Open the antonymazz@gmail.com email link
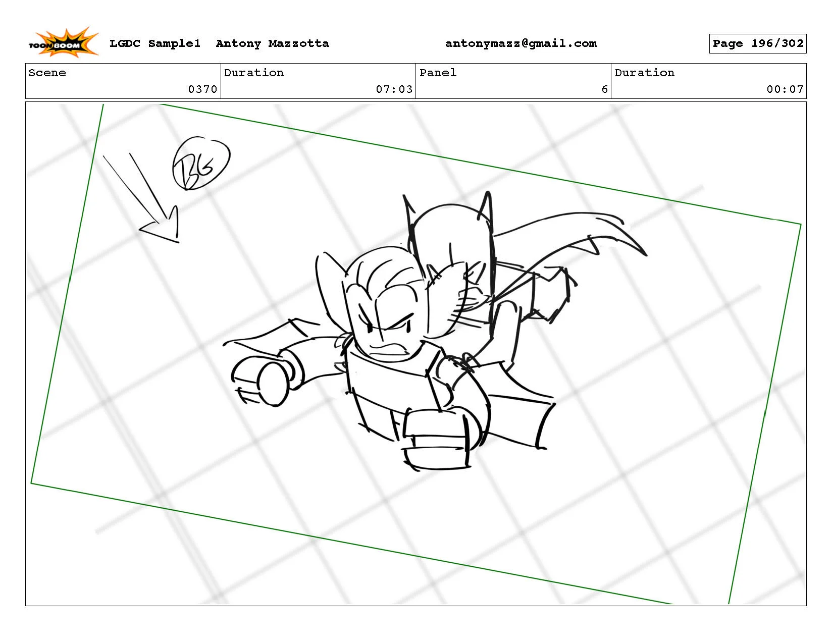This screenshot has width=832, height=644. [x=521, y=43]
